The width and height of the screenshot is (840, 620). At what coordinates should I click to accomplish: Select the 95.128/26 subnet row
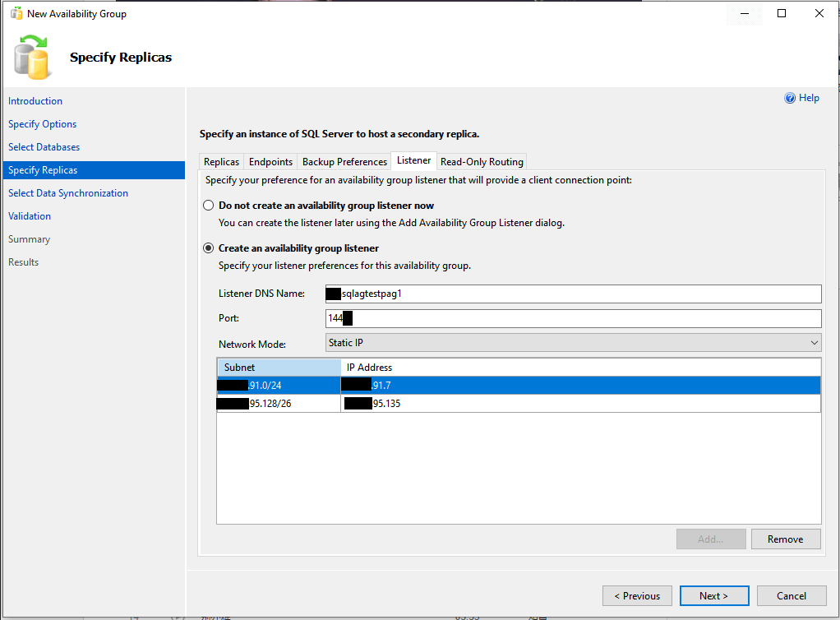click(279, 404)
